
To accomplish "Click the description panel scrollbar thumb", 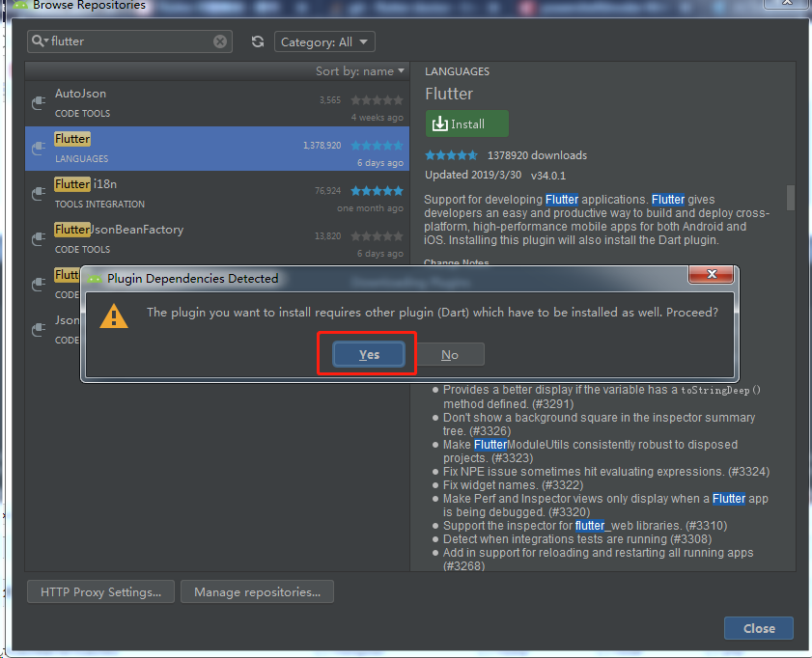I will click(790, 198).
